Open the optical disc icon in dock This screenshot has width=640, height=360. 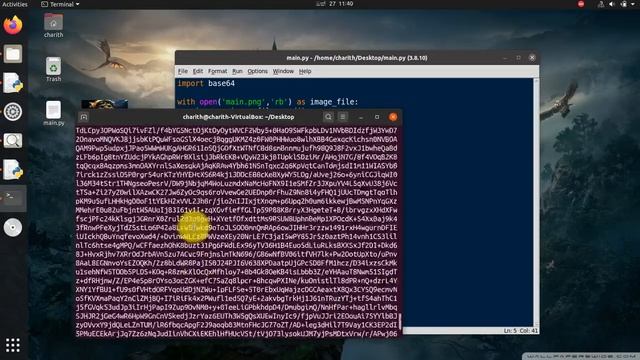(13, 227)
